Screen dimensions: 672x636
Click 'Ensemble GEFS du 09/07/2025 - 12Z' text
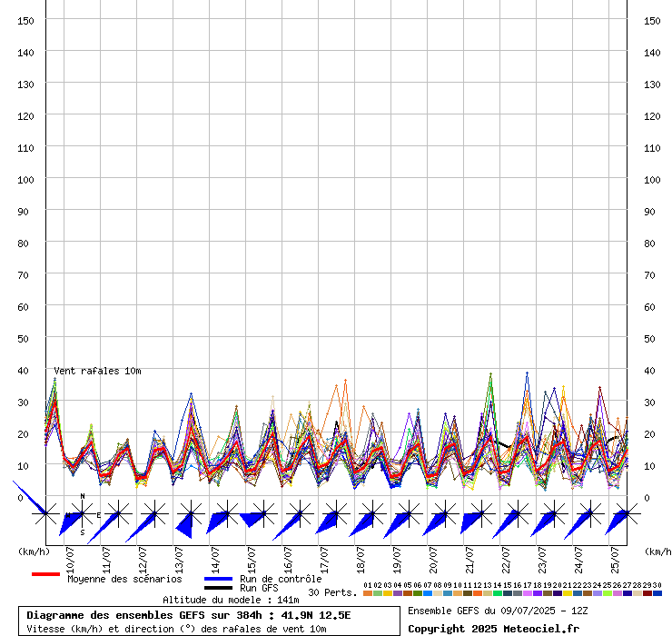(498, 611)
